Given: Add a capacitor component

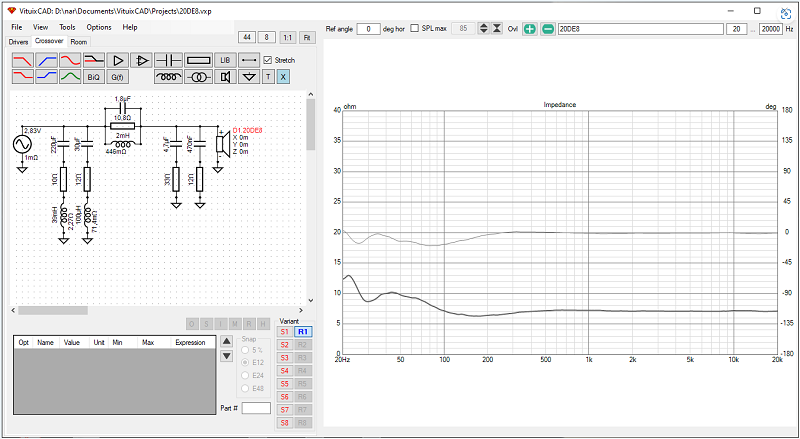Looking at the screenshot, I should [x=168, y=60].
